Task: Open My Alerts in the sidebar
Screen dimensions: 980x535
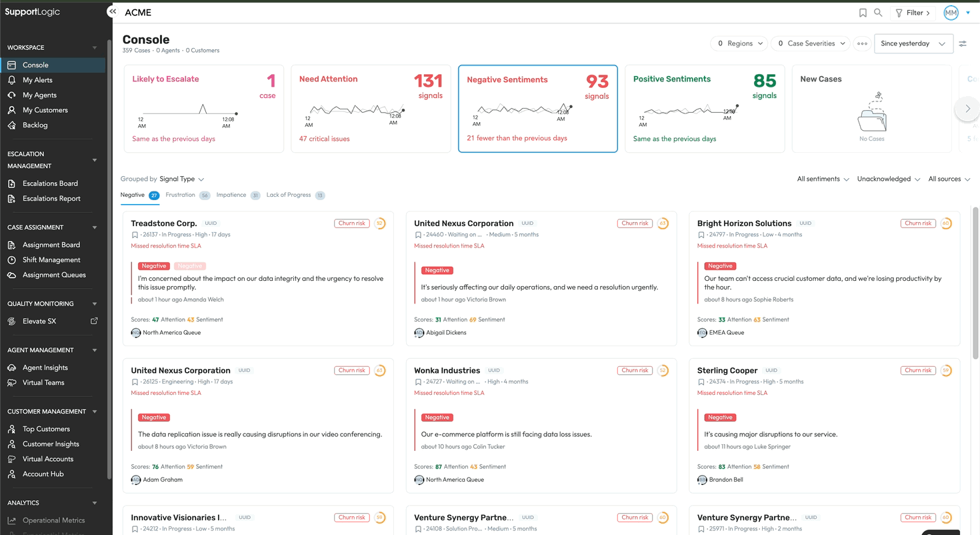Action: 37,80
